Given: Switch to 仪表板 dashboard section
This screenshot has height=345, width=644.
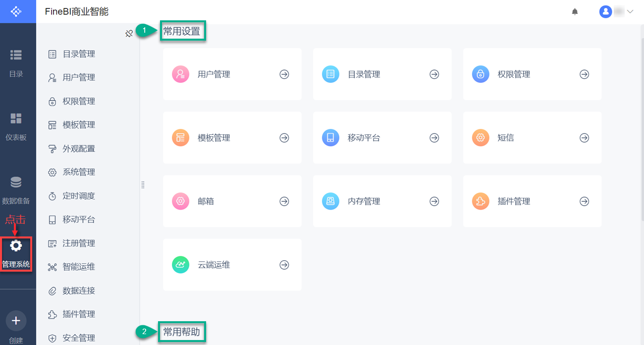Looking at the screenshot, I should 16,126.
